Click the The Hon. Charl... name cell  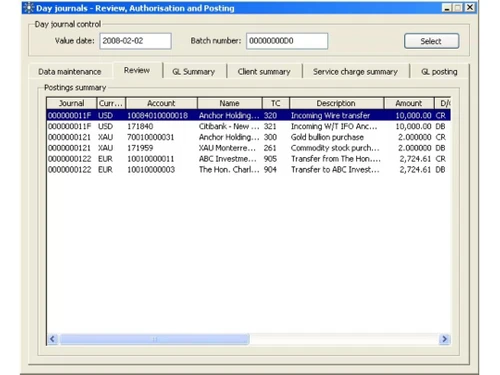(x=229, y=169)
